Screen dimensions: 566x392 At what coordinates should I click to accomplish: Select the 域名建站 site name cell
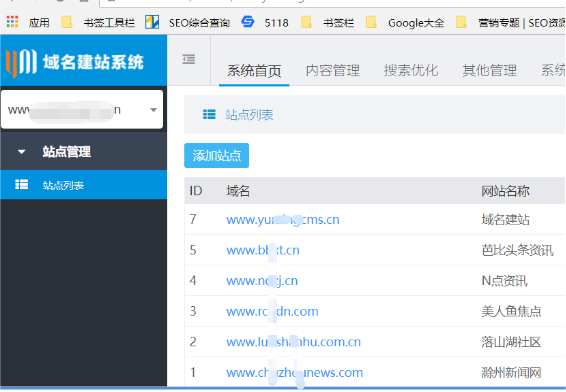[x=505, y=219]
